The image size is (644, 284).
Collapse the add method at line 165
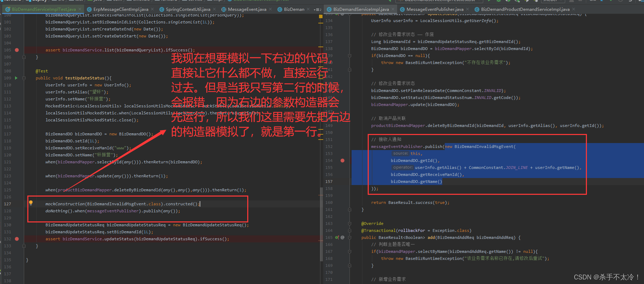pos(349,237)
